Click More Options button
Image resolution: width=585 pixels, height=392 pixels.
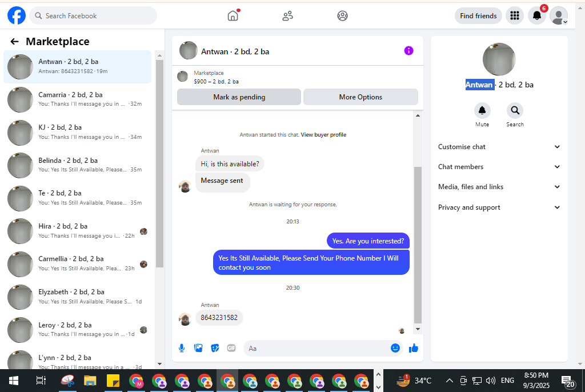tap(360, 97)
